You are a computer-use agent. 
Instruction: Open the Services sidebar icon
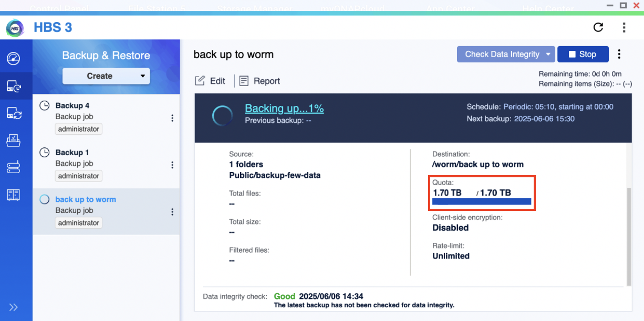click(x=14, y=168)
